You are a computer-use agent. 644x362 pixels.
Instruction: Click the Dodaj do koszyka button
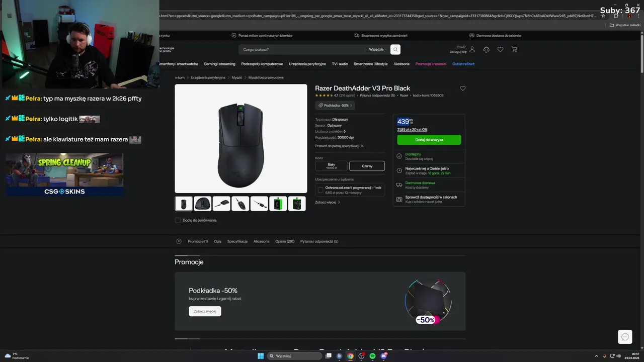coord(429,140)
